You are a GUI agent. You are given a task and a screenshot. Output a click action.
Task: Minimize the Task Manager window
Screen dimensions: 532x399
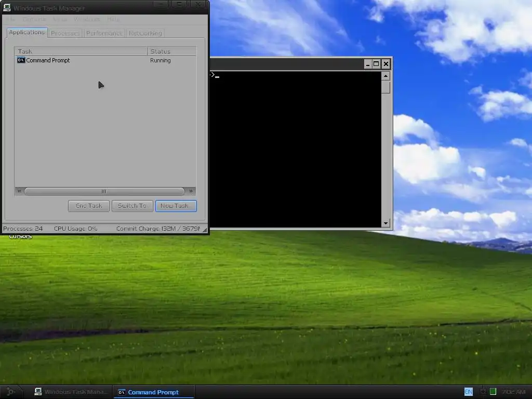160,4
